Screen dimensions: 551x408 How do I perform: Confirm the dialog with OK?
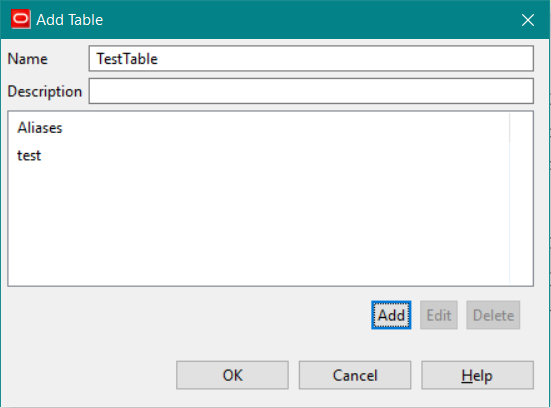(232, 375)
